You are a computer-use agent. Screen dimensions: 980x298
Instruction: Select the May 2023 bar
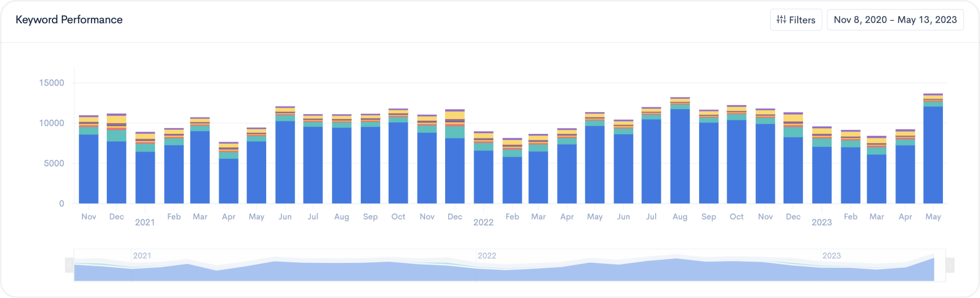[933, 149]
